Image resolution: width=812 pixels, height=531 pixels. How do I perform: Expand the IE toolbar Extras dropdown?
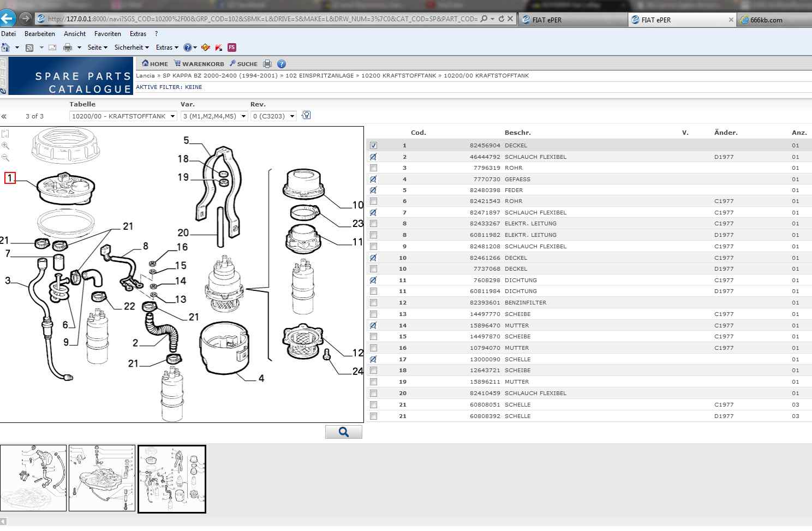click(167, 47)
